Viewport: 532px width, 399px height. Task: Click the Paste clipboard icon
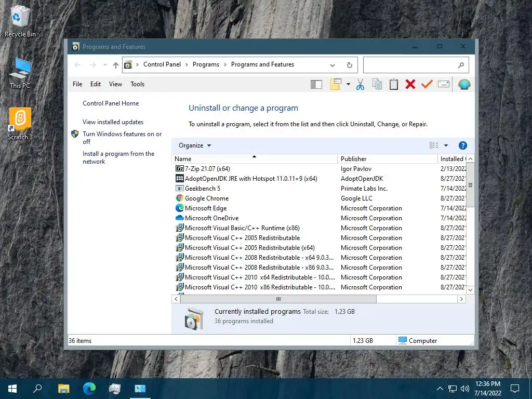394,84
